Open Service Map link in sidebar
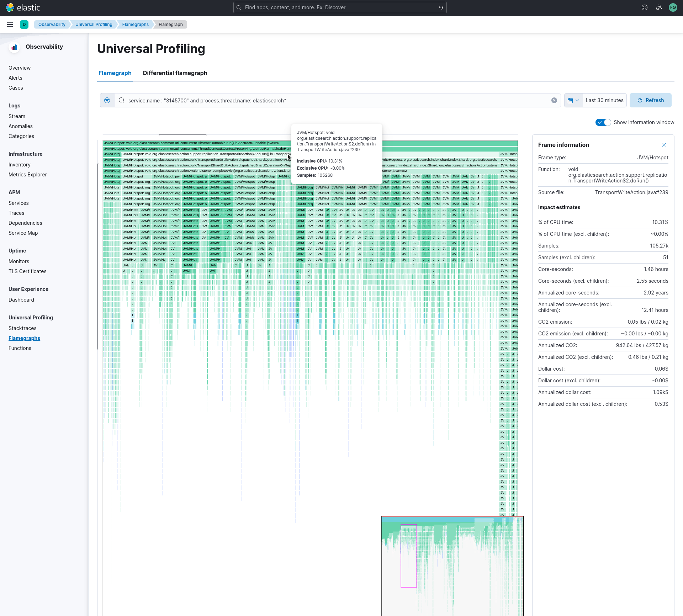This screenshot has width=683, height=616. 23,233
